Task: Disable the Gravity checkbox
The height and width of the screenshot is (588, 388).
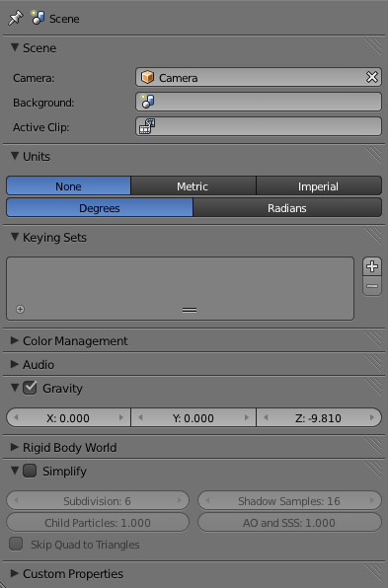Action: (30, 388)
